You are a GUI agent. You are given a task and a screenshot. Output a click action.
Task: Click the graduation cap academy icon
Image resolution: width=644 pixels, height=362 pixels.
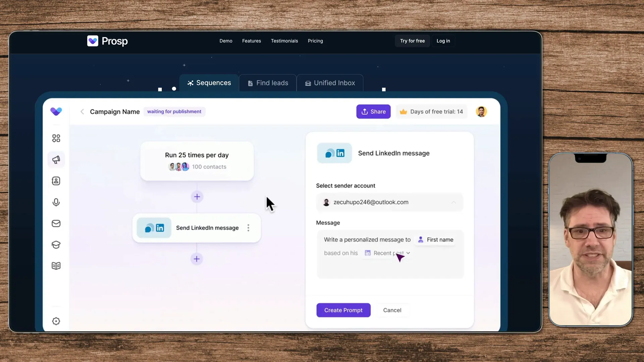(56, 245)
